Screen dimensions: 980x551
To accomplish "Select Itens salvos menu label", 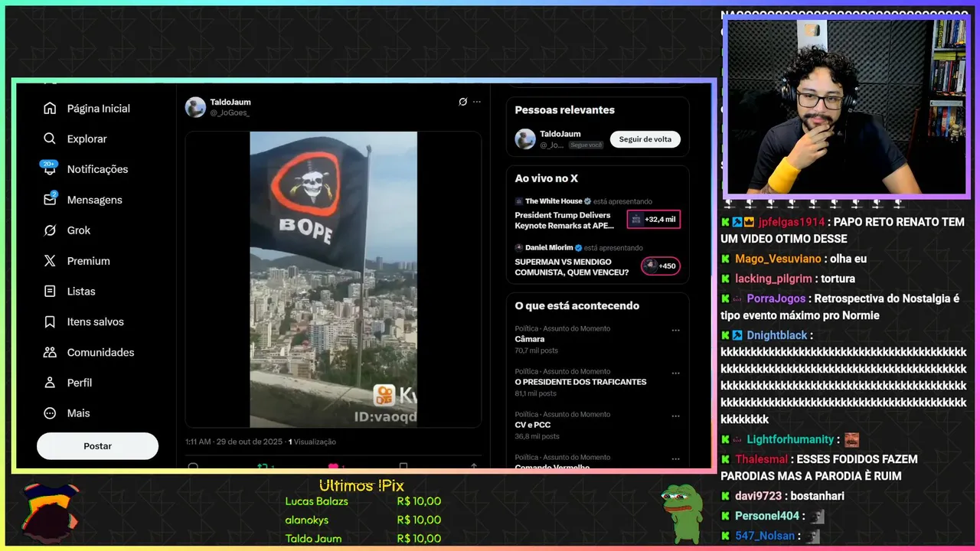I will pos(96,322).
